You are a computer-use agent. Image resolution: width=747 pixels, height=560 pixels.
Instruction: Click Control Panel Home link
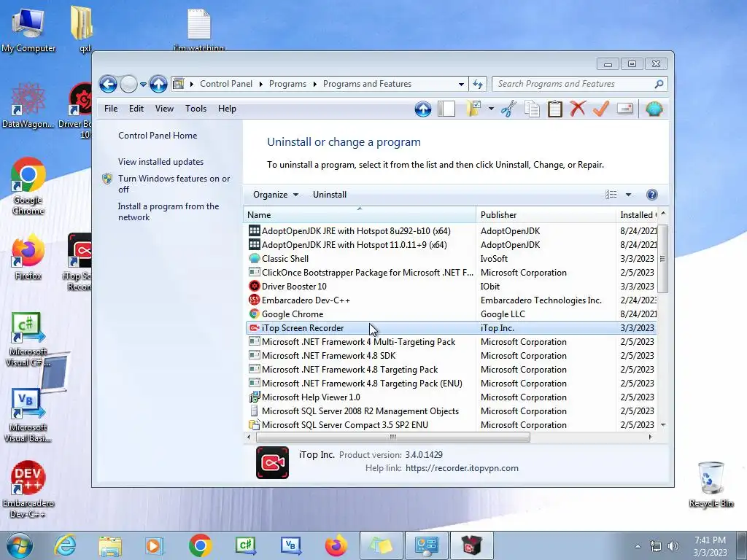click(x=158, y=135)
